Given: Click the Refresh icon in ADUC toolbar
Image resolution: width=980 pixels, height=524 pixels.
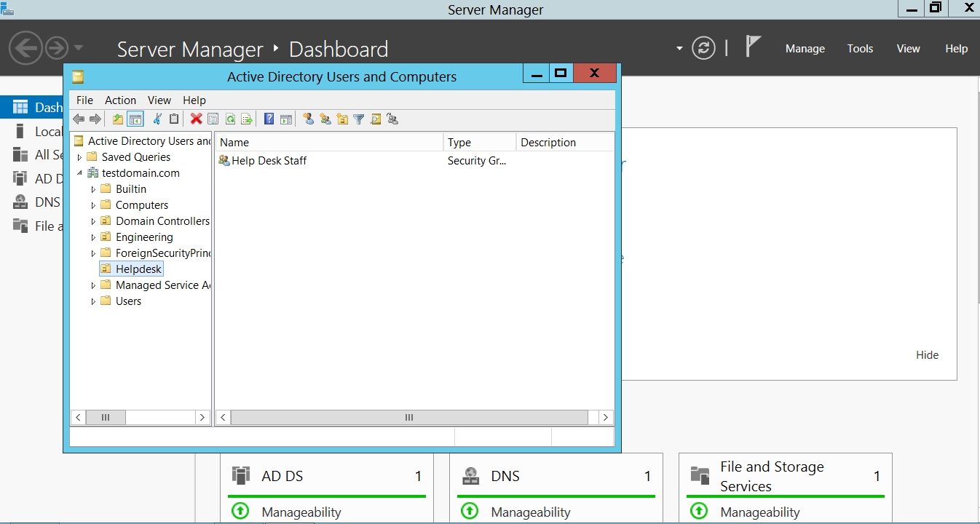Looking at the screenshot, I should click(x=230, y=119).
